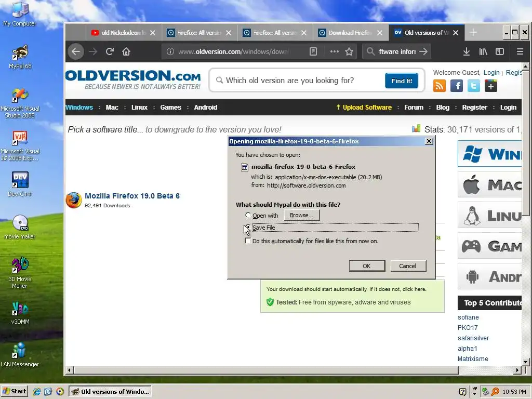532x399 pixels.
Task: Open the Mac site menu item
Action: pos(112,107)
